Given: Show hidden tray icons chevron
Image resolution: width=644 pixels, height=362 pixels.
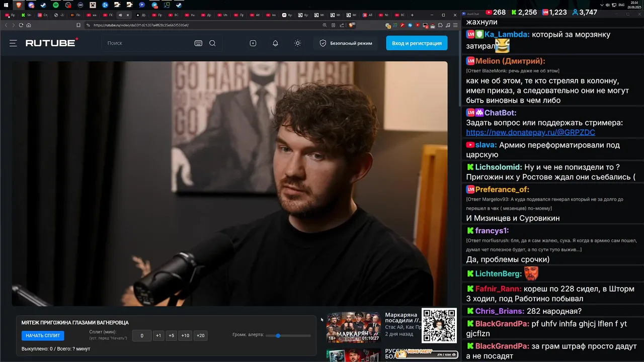Looking at the screenshot, I should (602, 5).
